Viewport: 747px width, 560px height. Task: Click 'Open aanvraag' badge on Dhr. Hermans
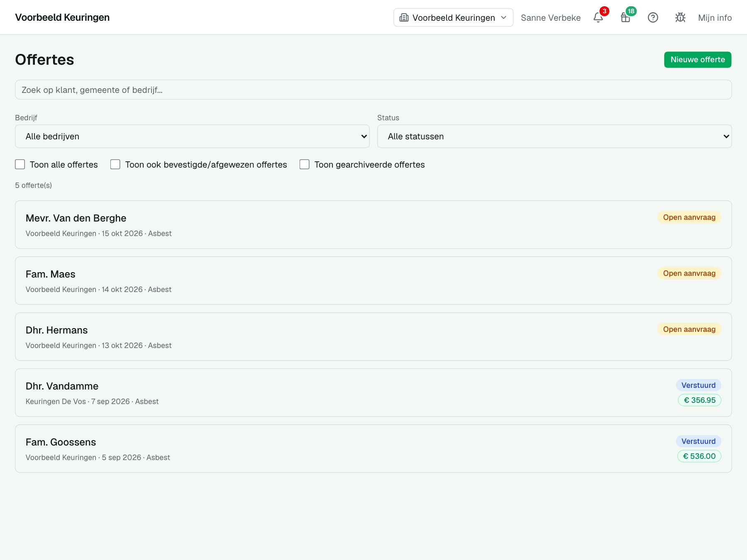(x=689, y=329)
